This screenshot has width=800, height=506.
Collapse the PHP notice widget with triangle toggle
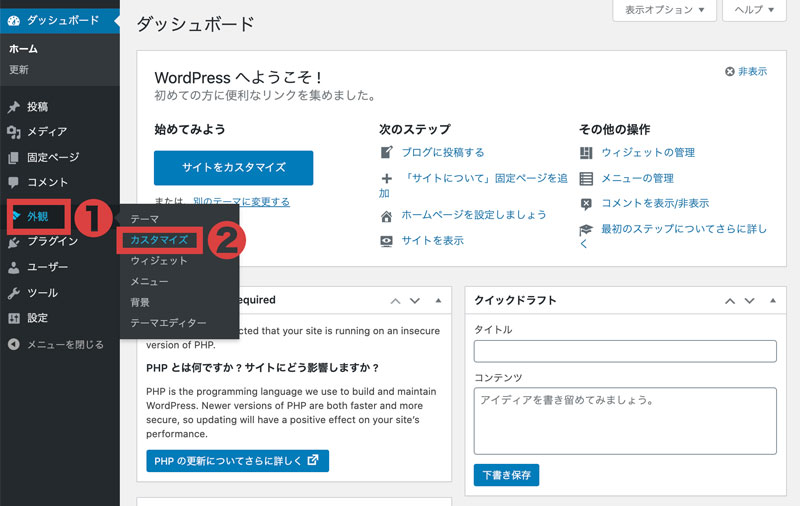pyautogui.click(x=438, y=300)
